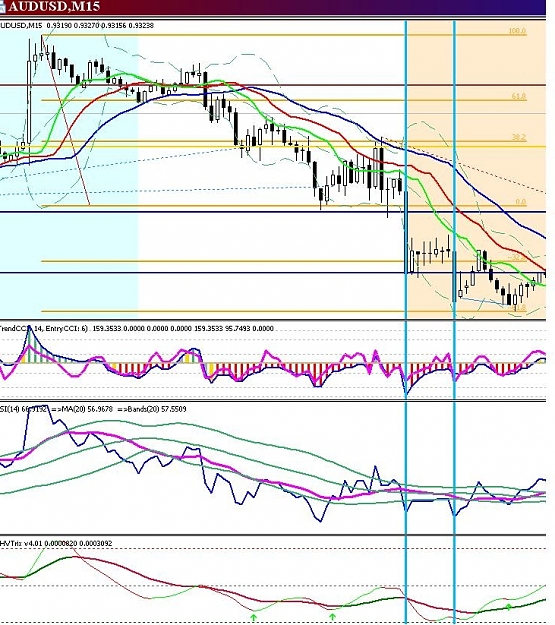Select the Fibonacci 61.8 level label
Image resolution: width=555 pixels, height=625 pixels.
click(x=518, y=96)
